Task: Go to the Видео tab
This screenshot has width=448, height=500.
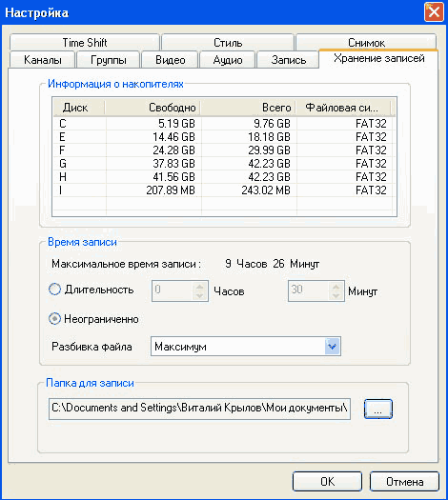Action: [170, 60]
